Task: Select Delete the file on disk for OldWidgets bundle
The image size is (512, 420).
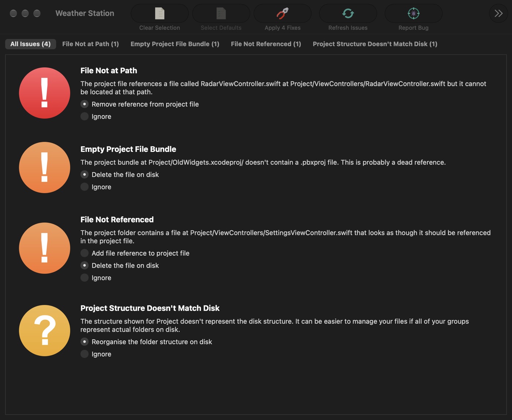Action: (x=84, y=175)
